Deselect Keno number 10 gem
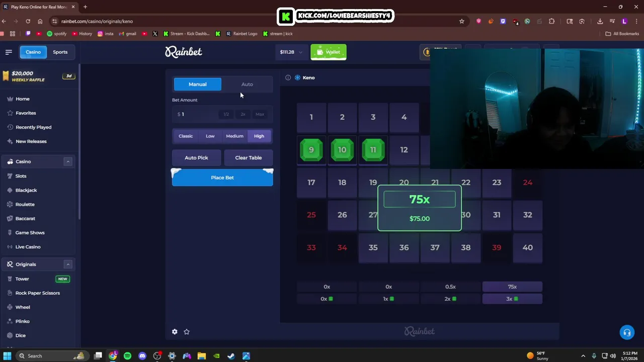644x362 pixels. tap(342, 150)
